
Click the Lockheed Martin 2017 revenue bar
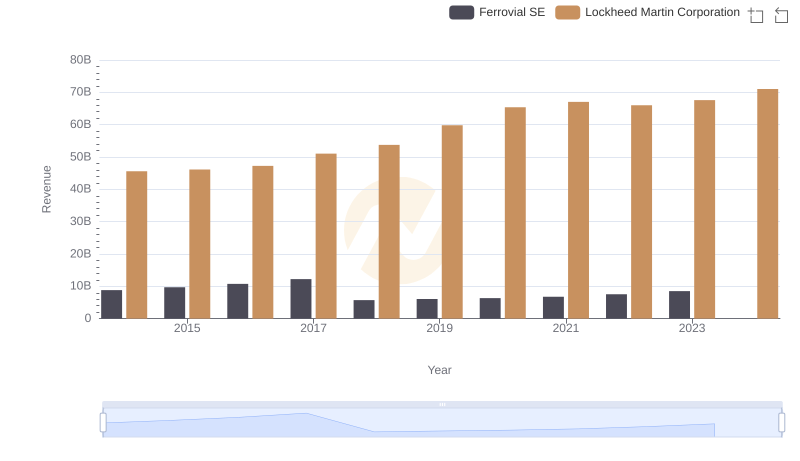(x=326, y=236)
